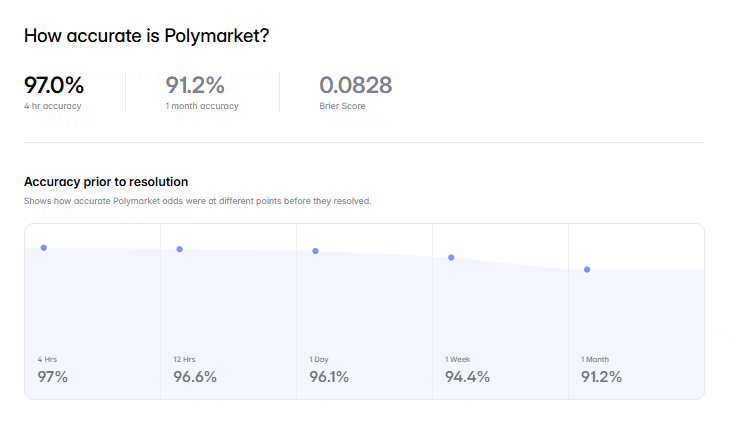The height and width of the screenshot is (426, 730).
Task: Click the 1 Day chart data point
Action: [316, 251]
